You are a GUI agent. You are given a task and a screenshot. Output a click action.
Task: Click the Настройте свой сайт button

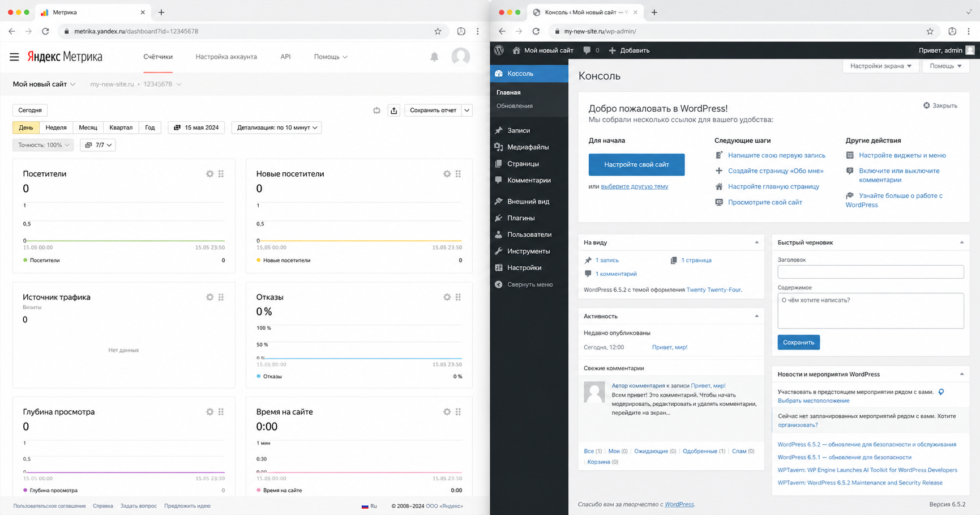coord(636,164)
